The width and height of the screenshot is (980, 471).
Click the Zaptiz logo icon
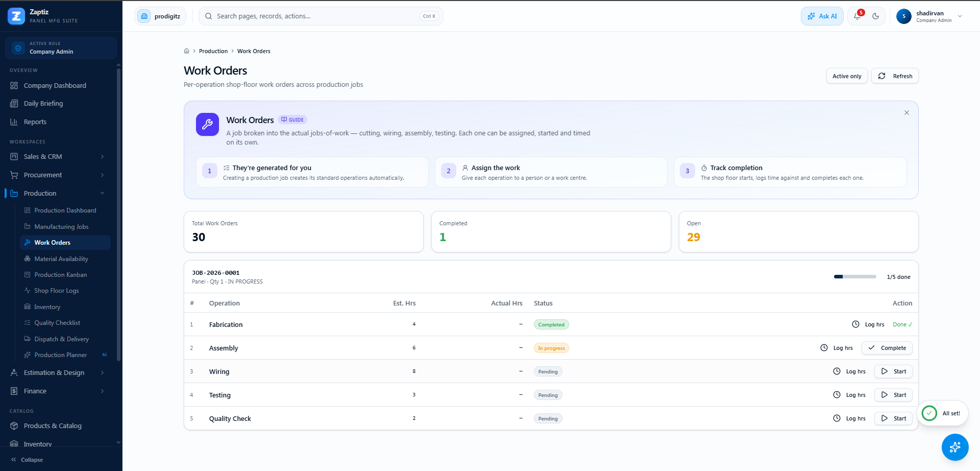pos(16,16)
